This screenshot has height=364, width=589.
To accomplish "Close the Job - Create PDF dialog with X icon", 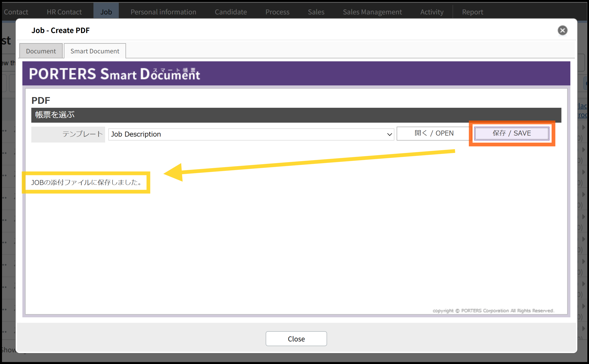I will pyautogui.click(x=562, y=31).
